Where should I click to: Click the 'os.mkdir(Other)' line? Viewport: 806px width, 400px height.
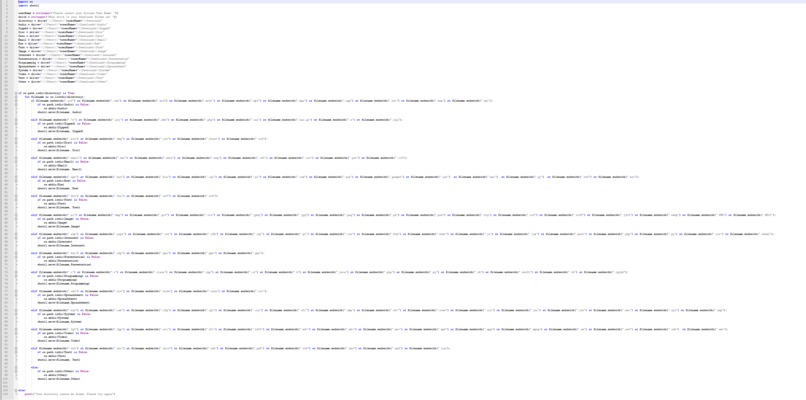pyautogui.click(x=56, y=375)
